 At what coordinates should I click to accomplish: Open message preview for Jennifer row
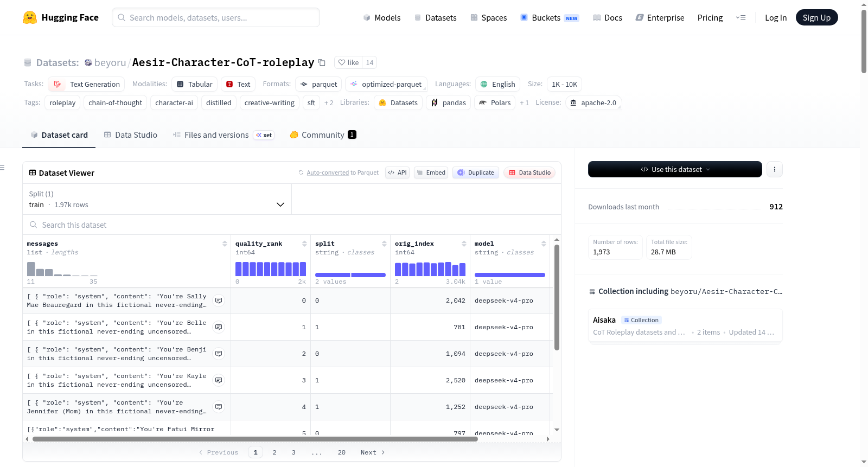[219, 407]
